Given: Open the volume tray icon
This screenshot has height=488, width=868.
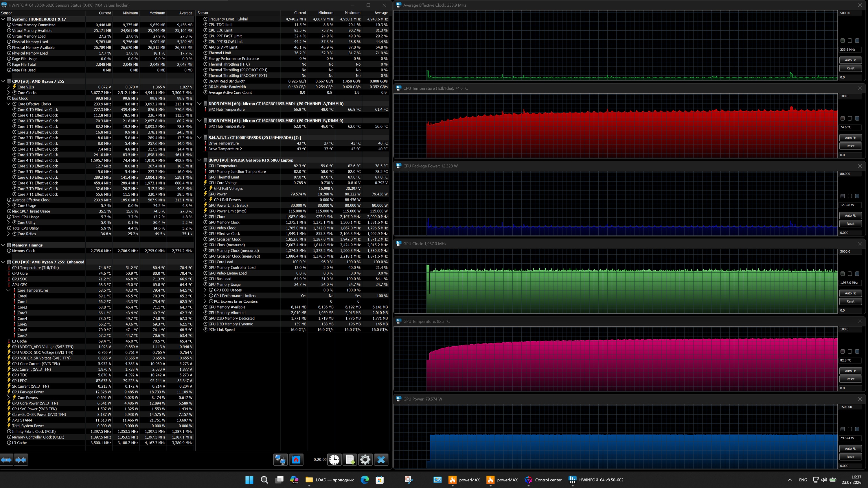Looking at the screenshot, I should [824, 480].
